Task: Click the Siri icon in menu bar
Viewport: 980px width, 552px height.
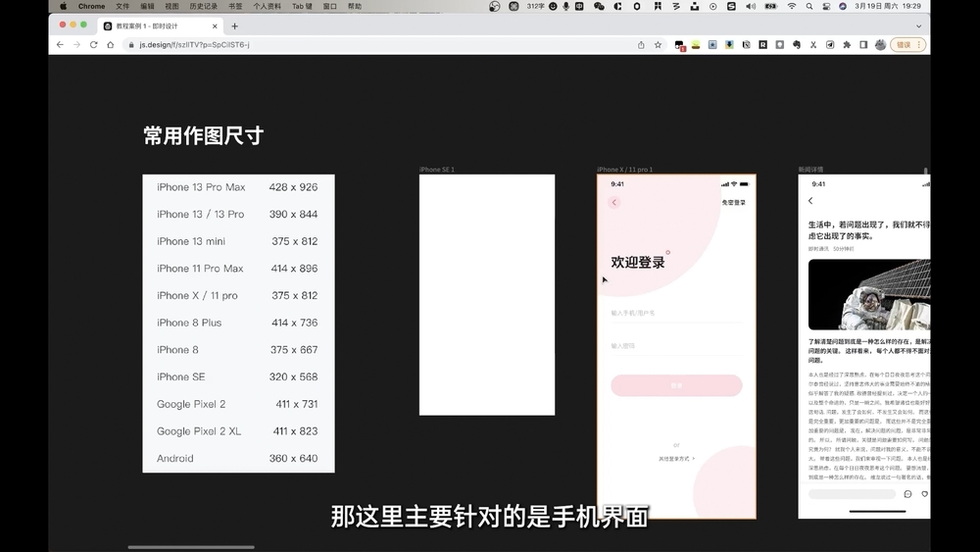Action: click(843, 6)
